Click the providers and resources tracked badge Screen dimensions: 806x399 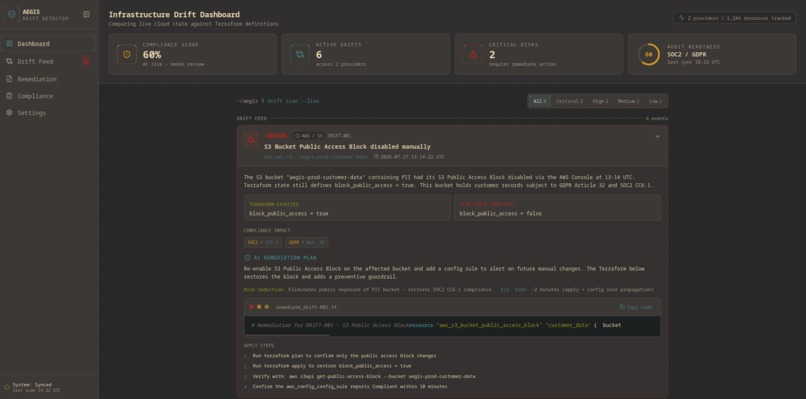tap(735, 17)
